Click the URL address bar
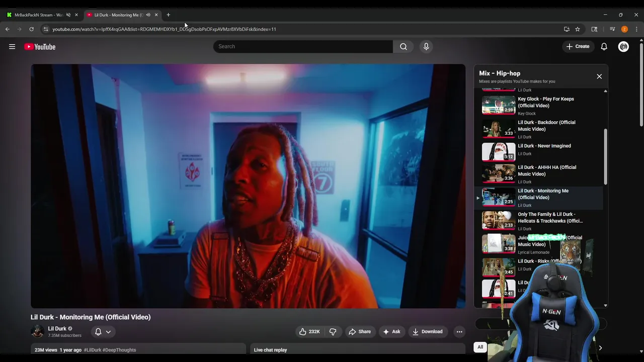The height and width of the screenshot is (362, 644). coord(302,29)
